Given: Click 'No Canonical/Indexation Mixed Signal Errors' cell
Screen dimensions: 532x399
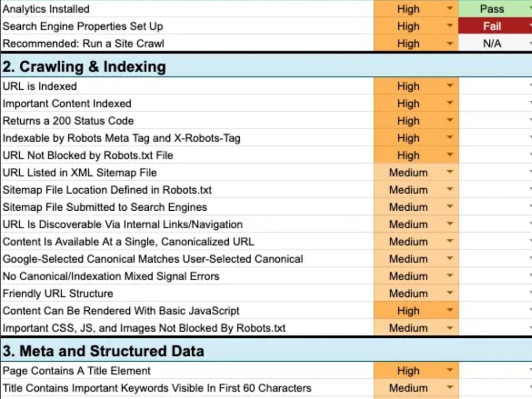Looking at the screenshot, I should click(187, 276).
